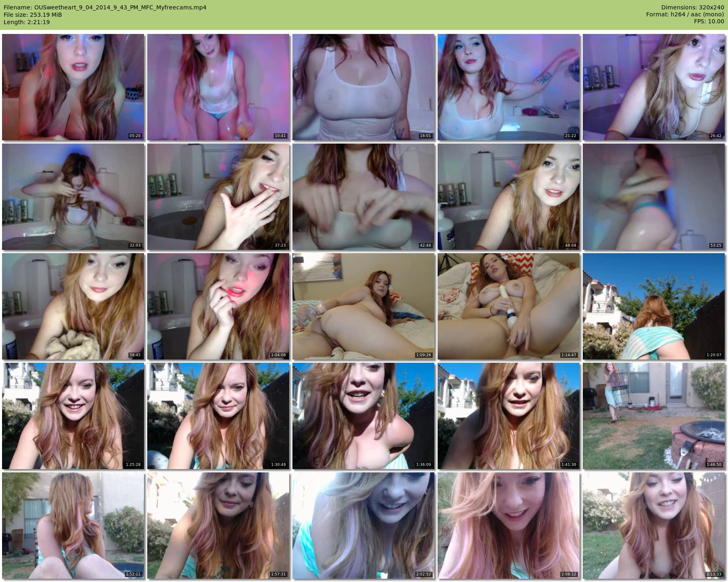Click the frame timestamped 1:57:31
The image size is (728, 582).
tap(218, 526)
